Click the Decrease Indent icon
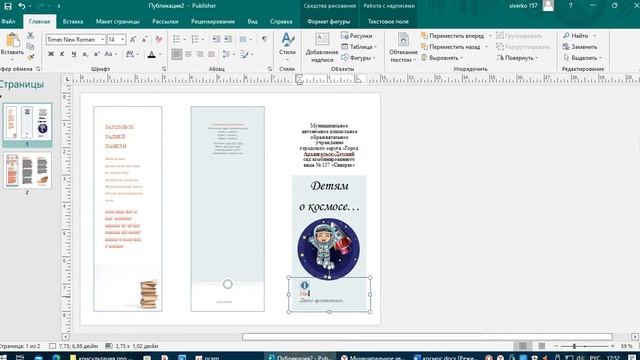Screen dimensions: 640x360 [216, 39]
